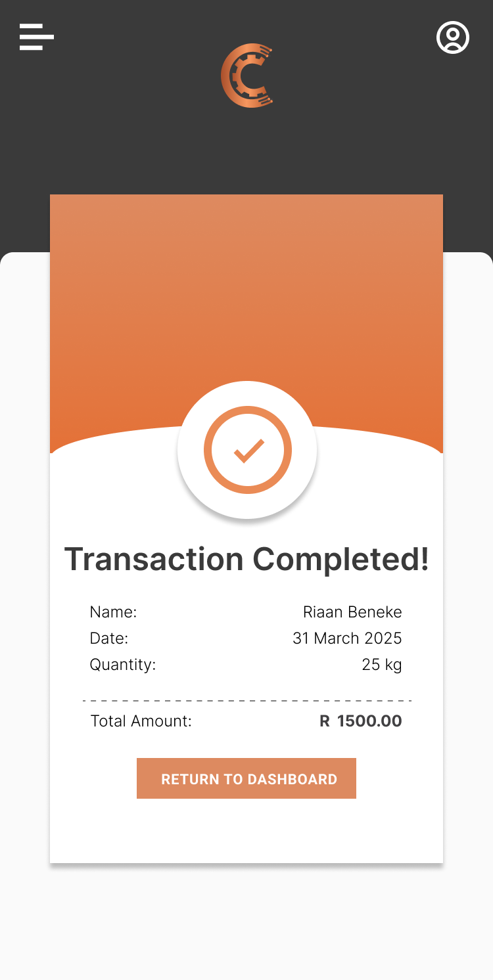493x980 pixels.
Task: Open the hamburger menu
Action: click(x=37, y=37)
